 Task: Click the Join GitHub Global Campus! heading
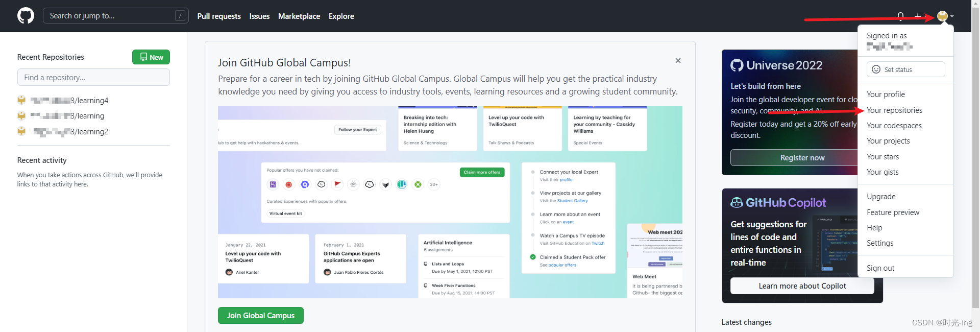click(x=284, y=63)
